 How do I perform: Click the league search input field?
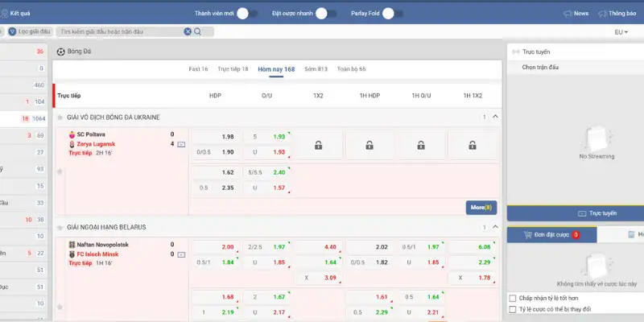click(121, 31)
